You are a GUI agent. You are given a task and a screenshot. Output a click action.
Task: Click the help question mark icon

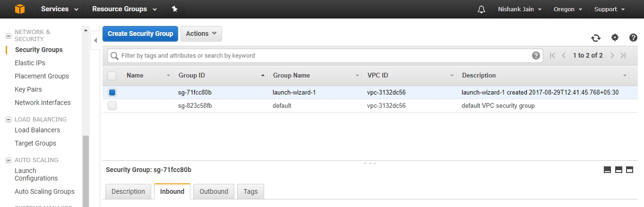coord(633,38)
